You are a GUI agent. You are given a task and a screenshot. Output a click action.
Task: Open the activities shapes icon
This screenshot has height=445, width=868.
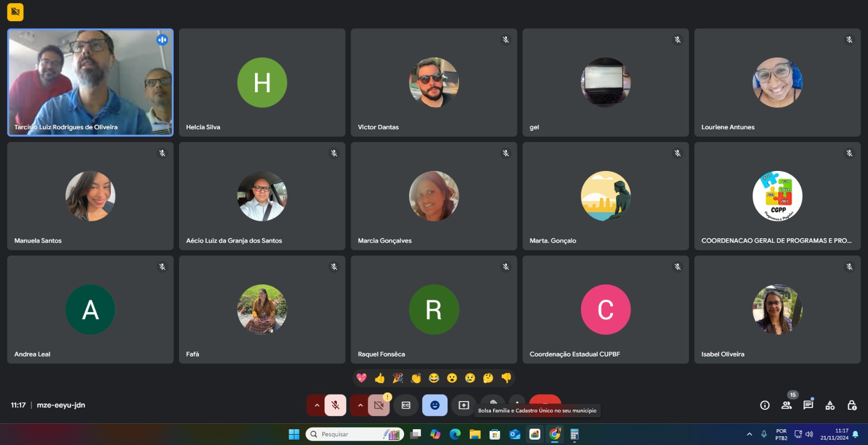point(829,405)
